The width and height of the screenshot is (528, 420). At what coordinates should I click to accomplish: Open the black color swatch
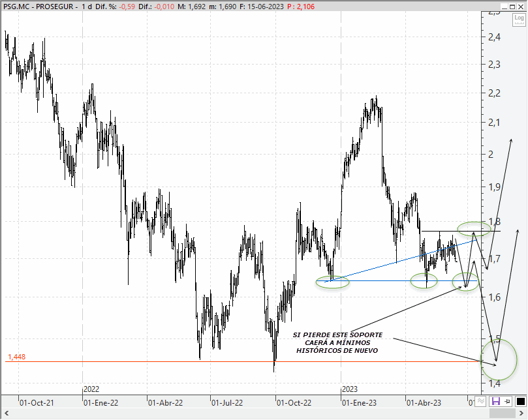[x=521, y=401]
